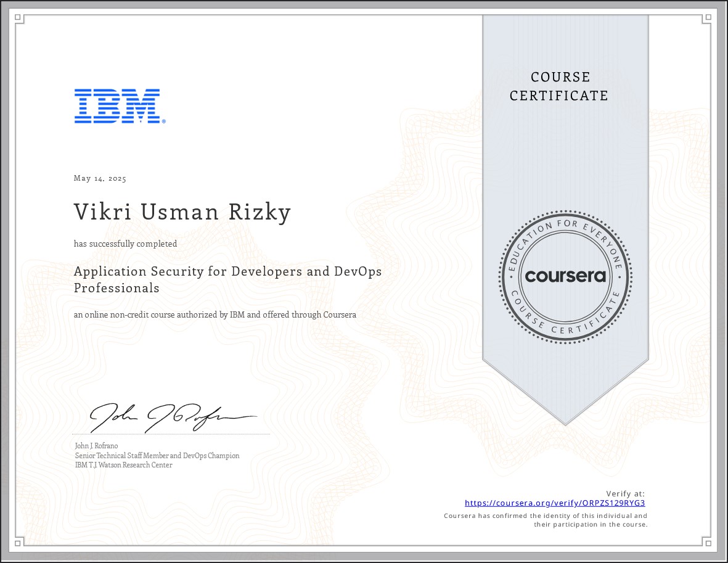Image resolution: width=728 pixels, height=563 pixels.
Task: Click John J. Rofrano's handwritten signature
Action: pyautogui.click(x=173, y=419)
